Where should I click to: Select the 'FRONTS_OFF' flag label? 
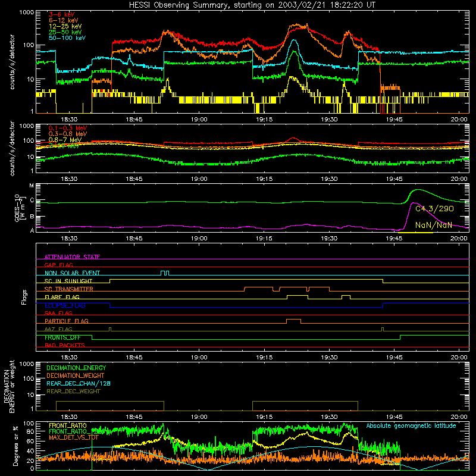(62, 337)
